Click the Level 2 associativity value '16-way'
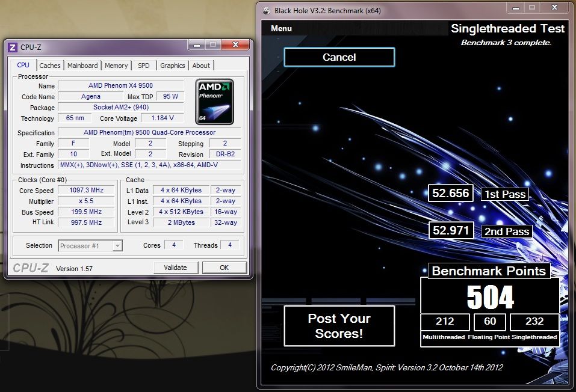Viewport: 576px width, 392px height. (226, 212)
